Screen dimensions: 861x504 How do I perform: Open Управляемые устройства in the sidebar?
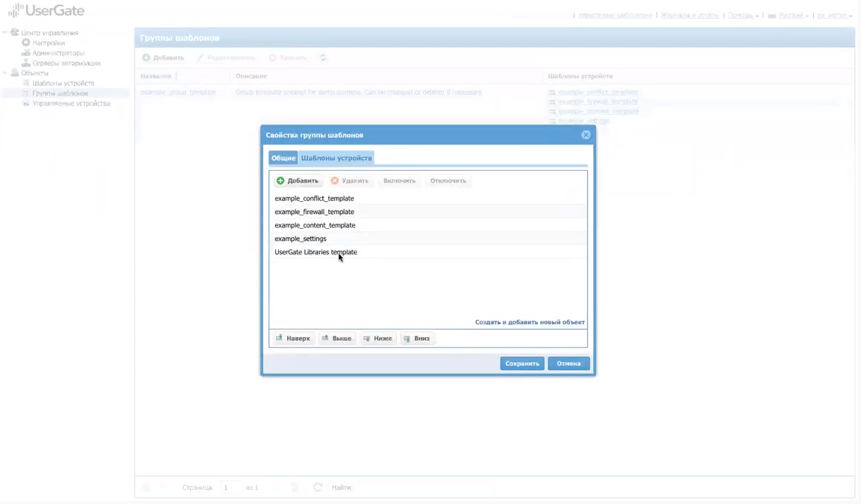coord(71,103)
